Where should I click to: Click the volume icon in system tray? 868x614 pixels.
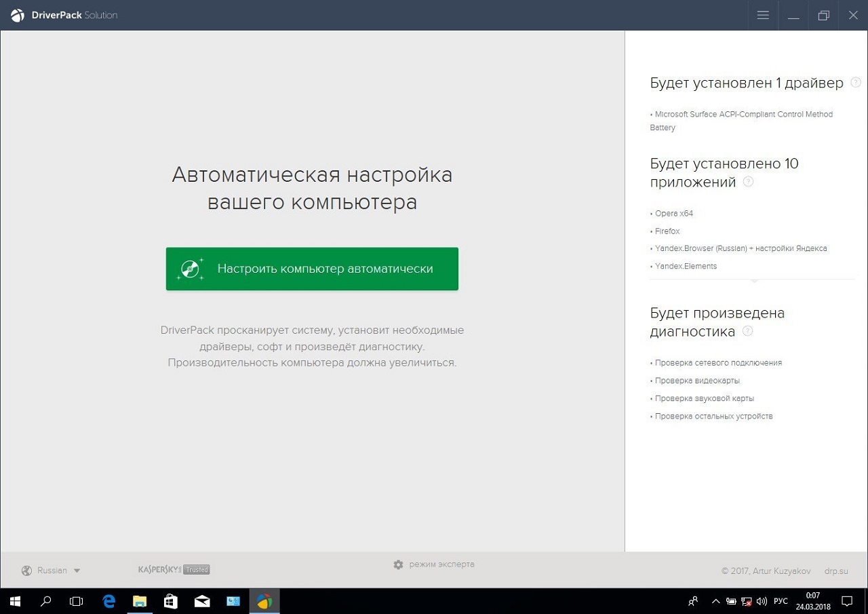761,601
